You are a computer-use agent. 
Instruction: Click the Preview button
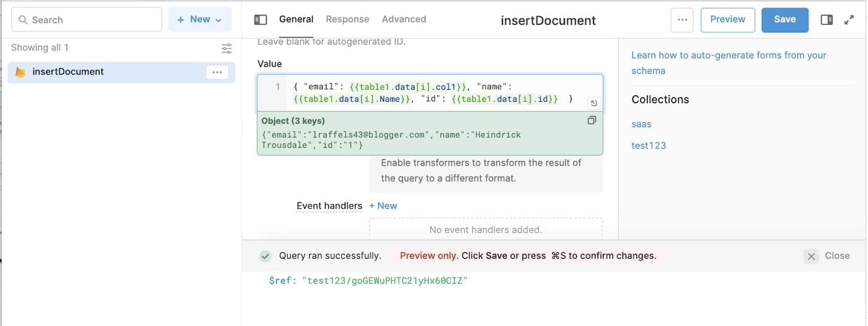[x=727, y=20]
